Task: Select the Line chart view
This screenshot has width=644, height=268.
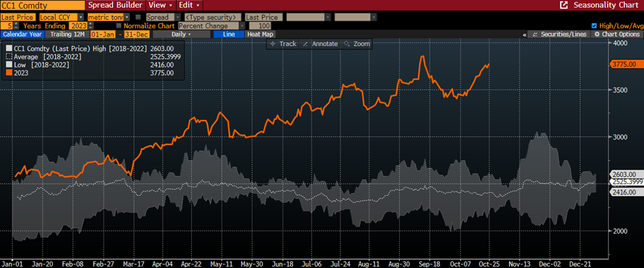Action: click(x=228, y=34)
